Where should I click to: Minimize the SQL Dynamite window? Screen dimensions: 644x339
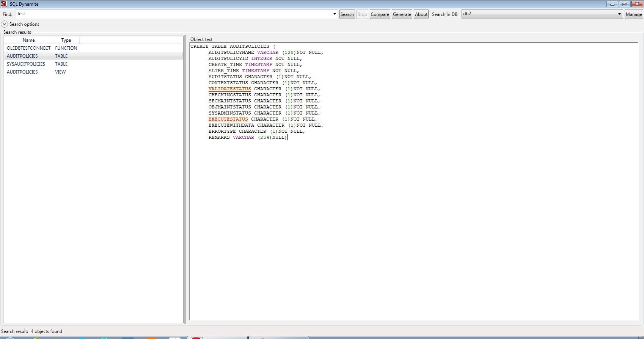click(612, 4)
